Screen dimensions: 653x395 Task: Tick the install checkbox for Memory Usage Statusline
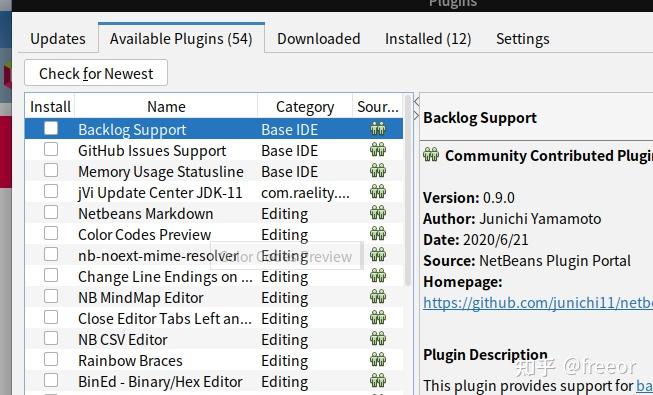pos(51,170)
